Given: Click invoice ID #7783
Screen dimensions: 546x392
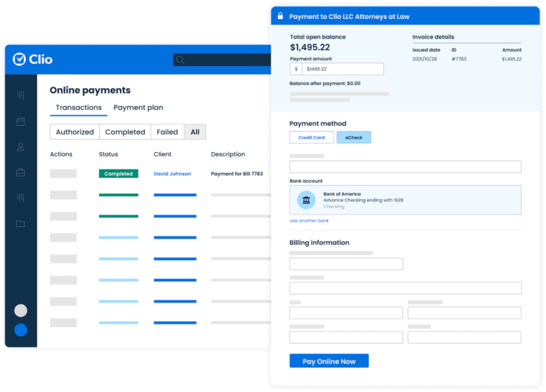Looking at the screenshot, I should [459, 59].
